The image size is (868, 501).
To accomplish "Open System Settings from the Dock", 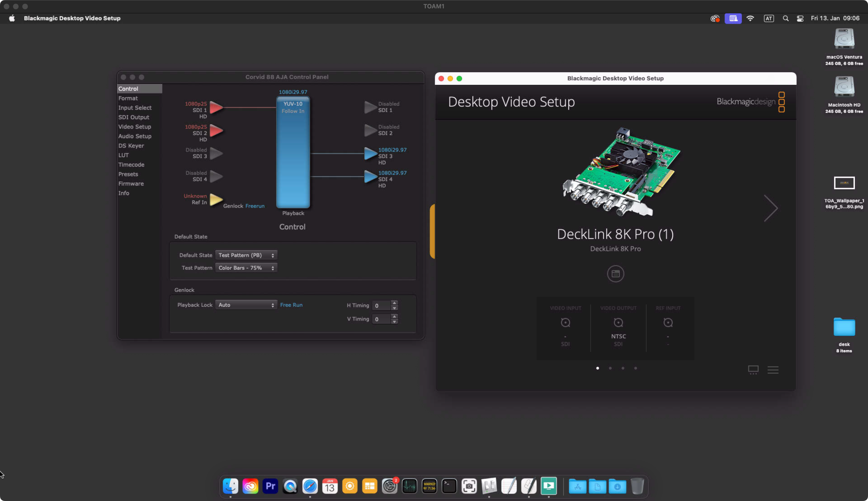I will (390, 486).
